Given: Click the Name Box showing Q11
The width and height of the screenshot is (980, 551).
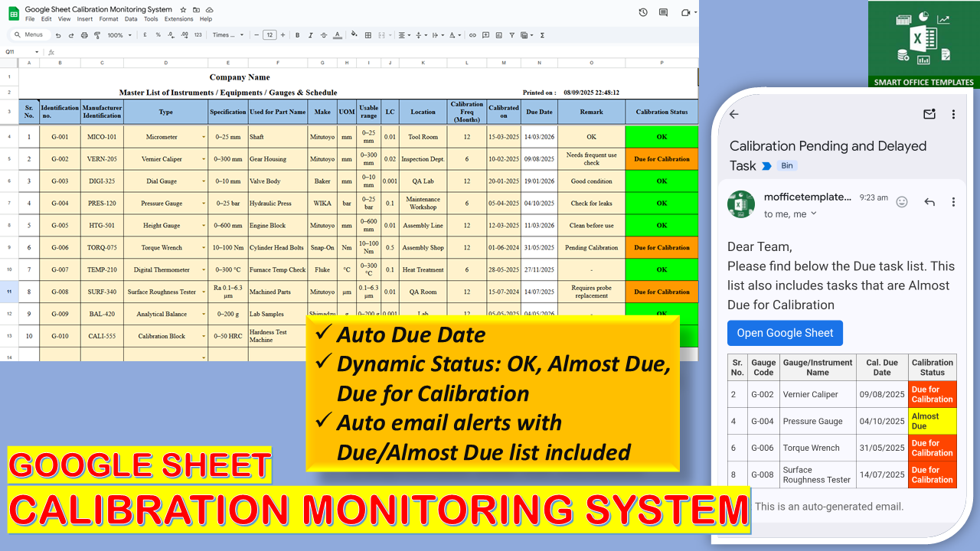Looking at the screenshot, I should click(x=19, y=52).
